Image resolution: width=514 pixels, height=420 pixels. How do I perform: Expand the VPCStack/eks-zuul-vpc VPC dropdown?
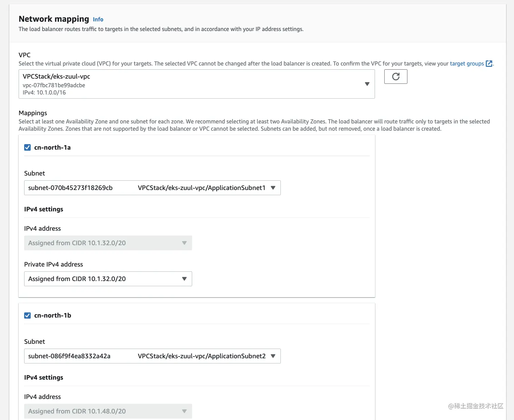[x=196, y=84]
